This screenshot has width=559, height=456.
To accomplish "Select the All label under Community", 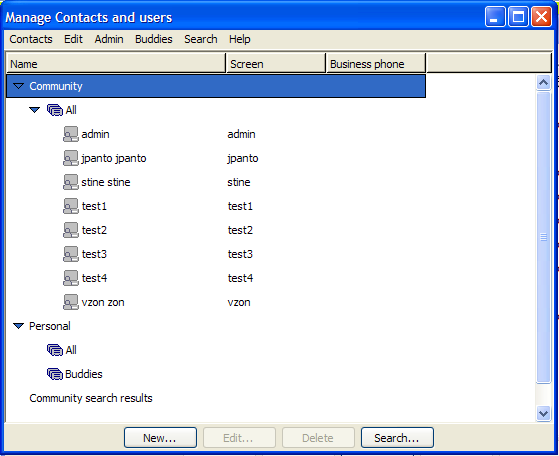I will (x=71, y=110).
